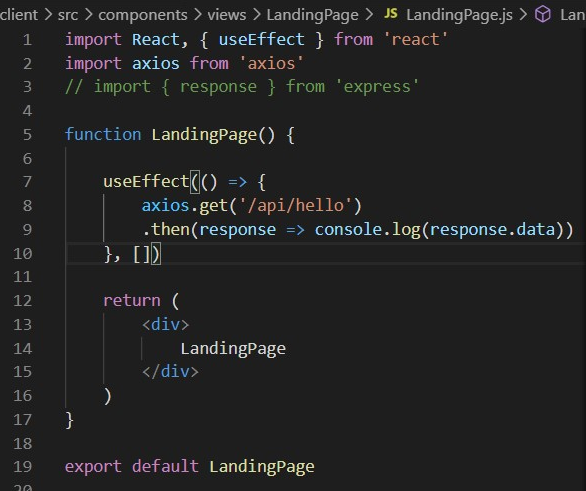Click 'export' keyword on line 19
The image size is (586, 491).
[x=93, y=467]
